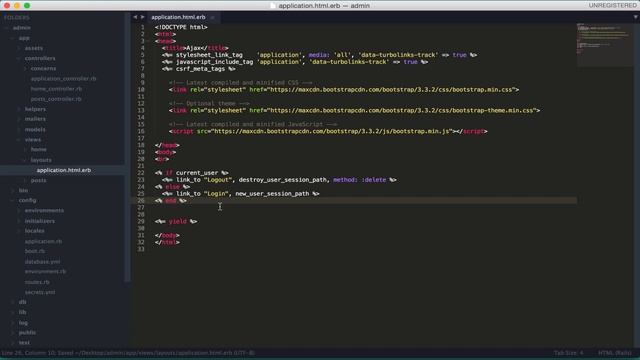Select the application.html.erb editor tab
Image resolution: width=640 pixels, height=360 pixels.
point(178,17)
